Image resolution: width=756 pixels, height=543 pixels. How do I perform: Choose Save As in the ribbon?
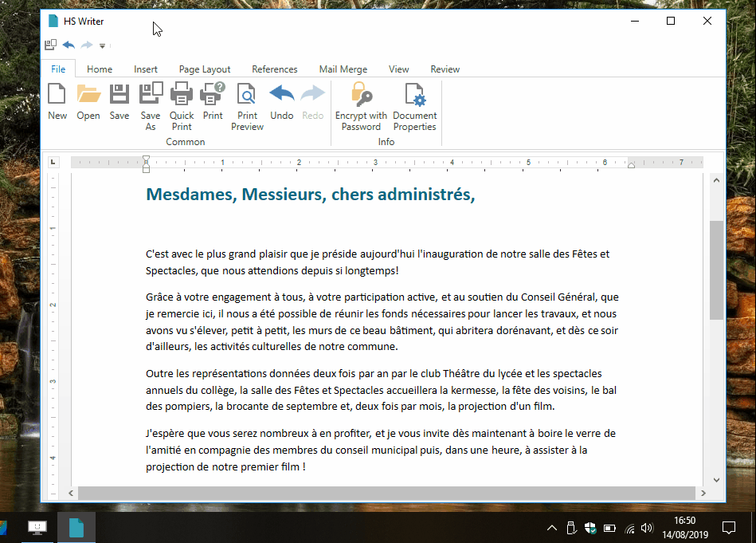tap(151, 107)
